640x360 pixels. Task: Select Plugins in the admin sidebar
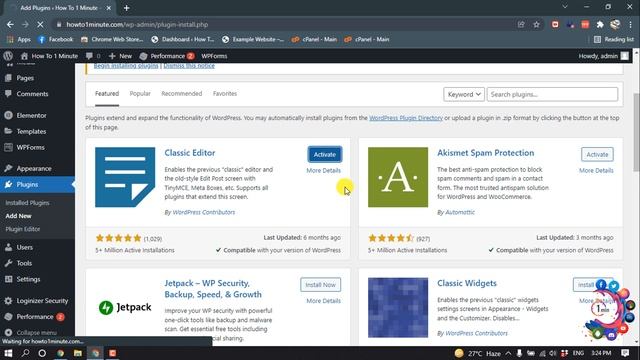37,184
